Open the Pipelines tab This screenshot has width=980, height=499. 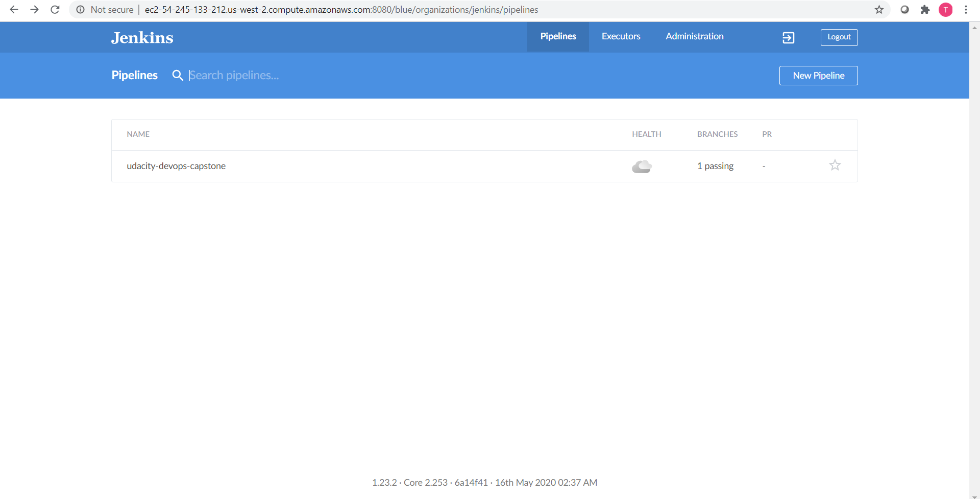pyautogui.click(x=558, y=36)
